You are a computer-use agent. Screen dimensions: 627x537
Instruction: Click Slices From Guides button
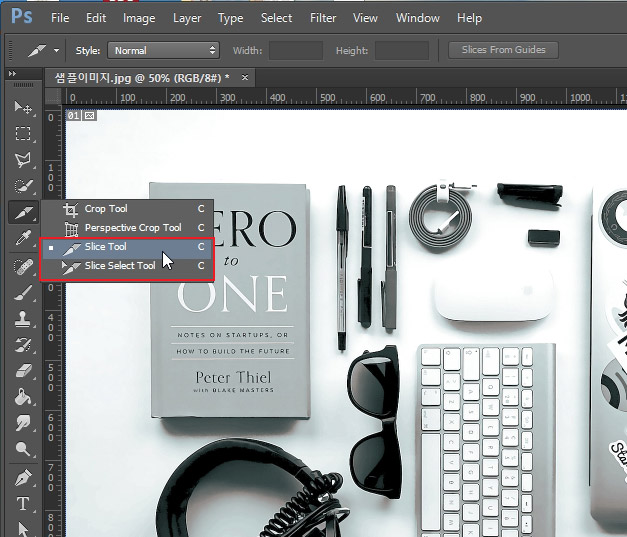click(503, 50)
